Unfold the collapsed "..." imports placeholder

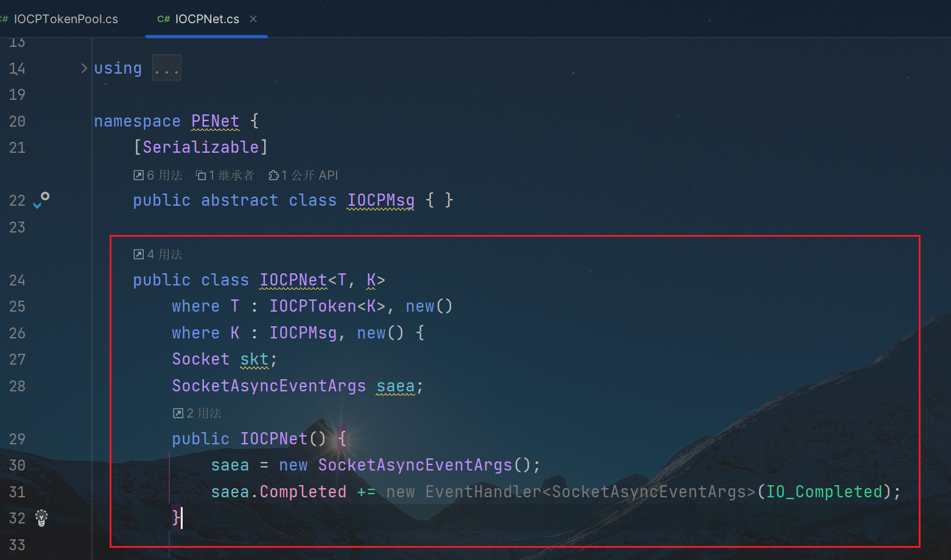pyautogui.click(x=166, y=68)
